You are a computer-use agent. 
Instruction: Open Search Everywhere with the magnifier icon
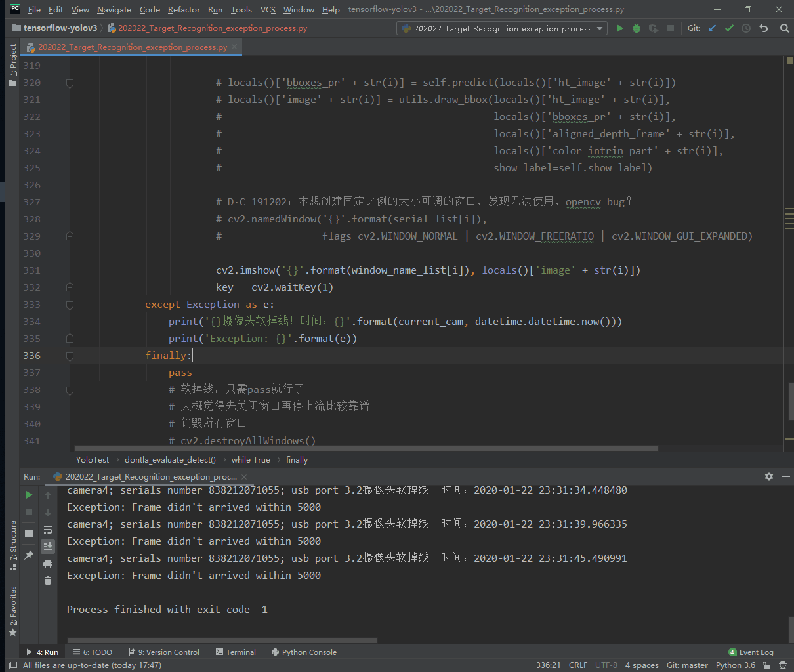pyautogui.click(x=785, y=28)
